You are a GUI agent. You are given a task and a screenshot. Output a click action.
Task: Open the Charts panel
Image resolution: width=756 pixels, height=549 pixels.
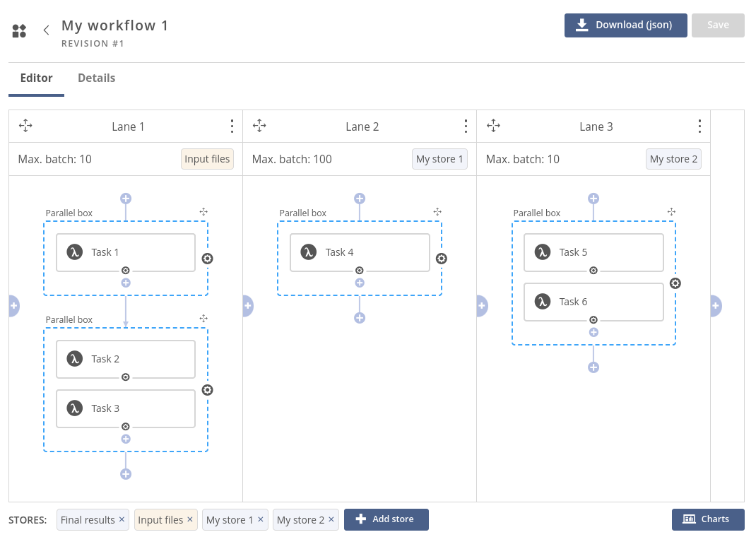tap(708, 519)
